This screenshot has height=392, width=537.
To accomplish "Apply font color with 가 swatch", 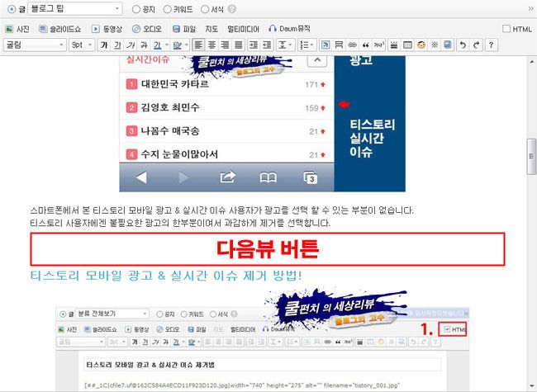I will pos(157,45).
